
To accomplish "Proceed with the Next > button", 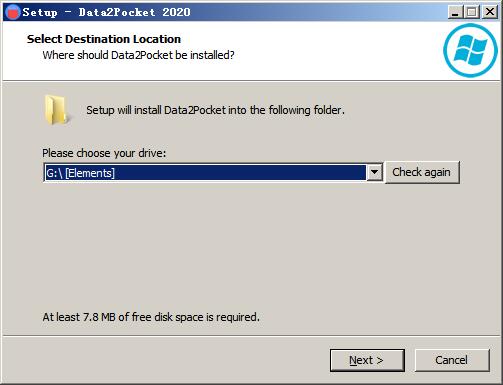I will pyautogui.click(x=367, y=360).
